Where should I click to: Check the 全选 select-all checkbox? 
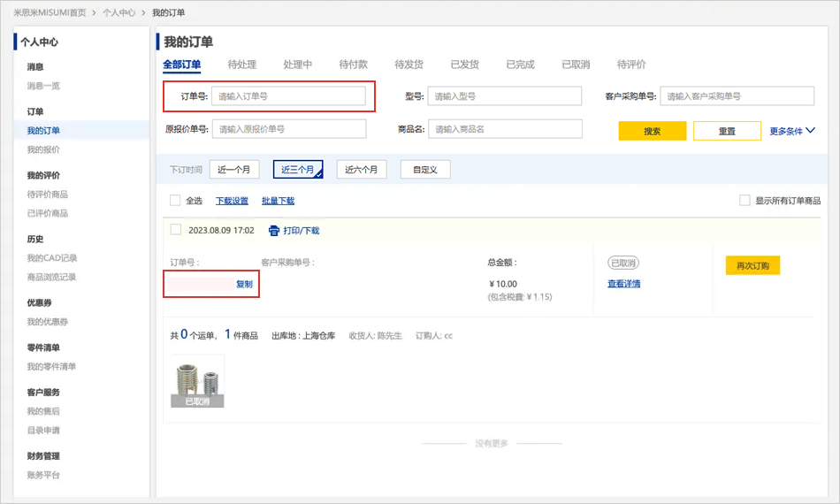coord(175,201)
